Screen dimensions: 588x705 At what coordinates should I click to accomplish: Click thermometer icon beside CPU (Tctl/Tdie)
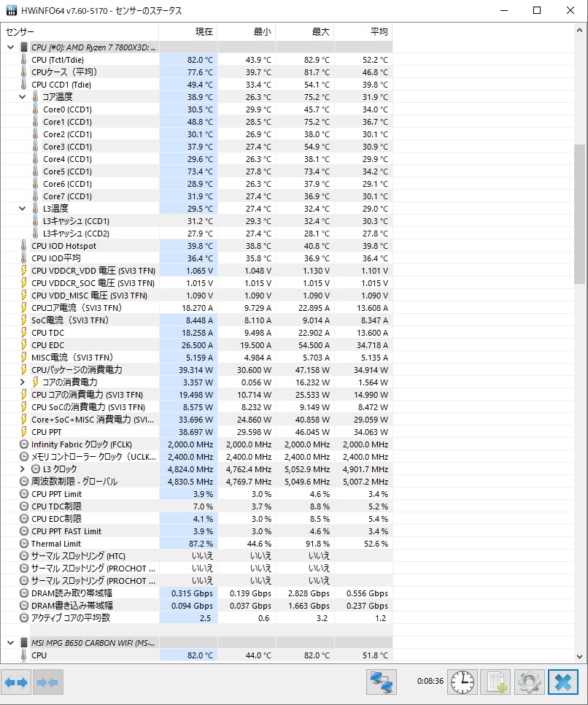point(24,59)
